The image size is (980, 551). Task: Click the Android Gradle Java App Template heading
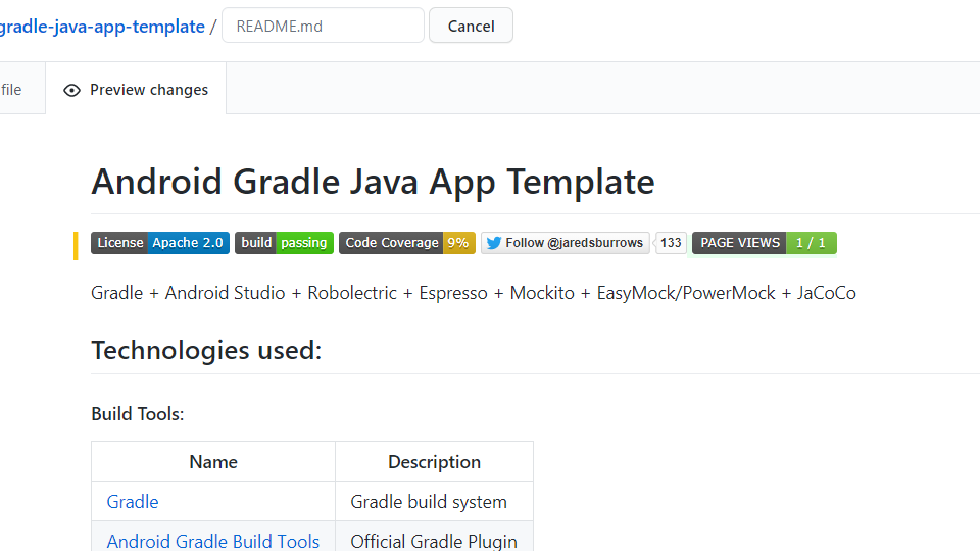[x=373, y=182]
